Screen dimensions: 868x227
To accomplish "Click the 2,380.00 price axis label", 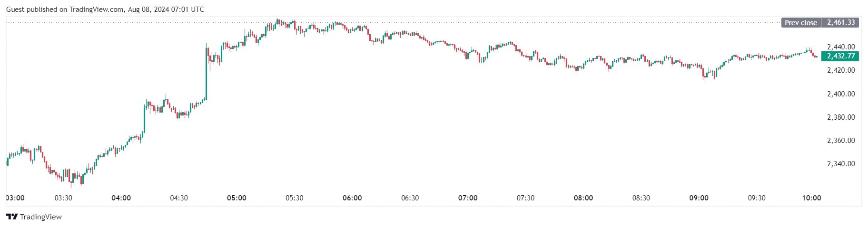I will click(x=840, y=117).
